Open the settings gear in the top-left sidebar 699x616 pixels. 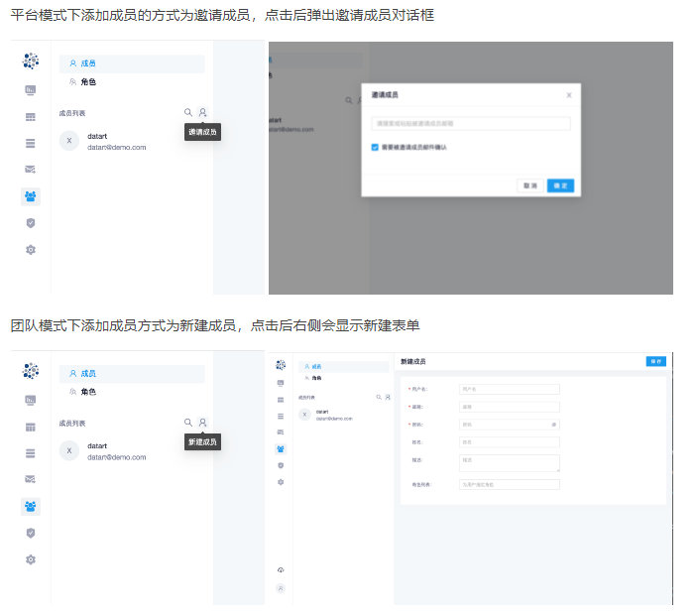coord(31,249)
